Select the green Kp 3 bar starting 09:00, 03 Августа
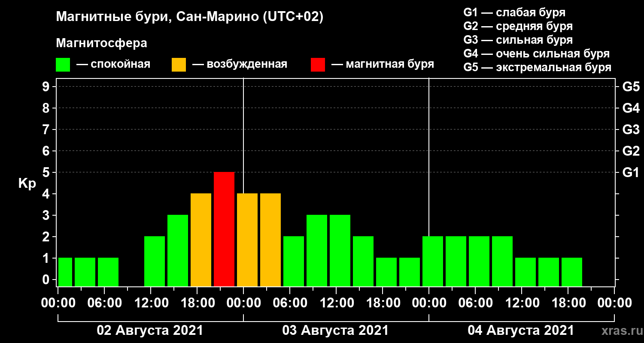The width and height of the screenshot is (644, 343). 317,250
